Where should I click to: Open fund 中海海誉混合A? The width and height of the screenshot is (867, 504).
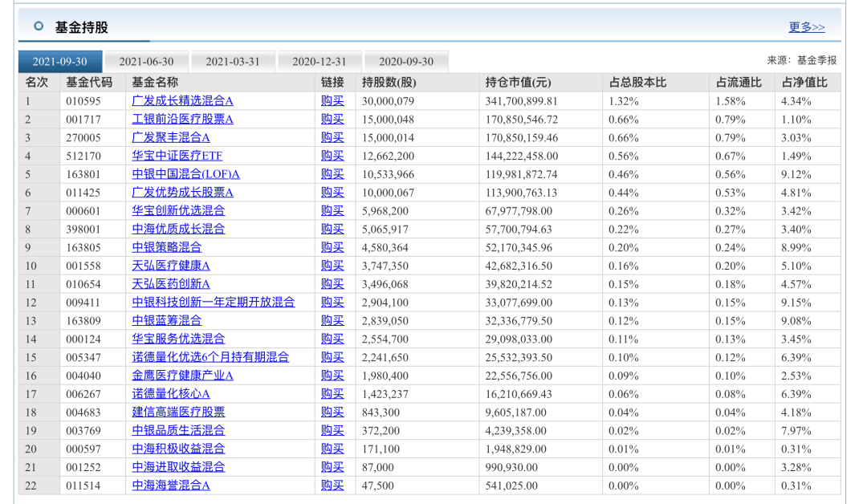point(171,486)
